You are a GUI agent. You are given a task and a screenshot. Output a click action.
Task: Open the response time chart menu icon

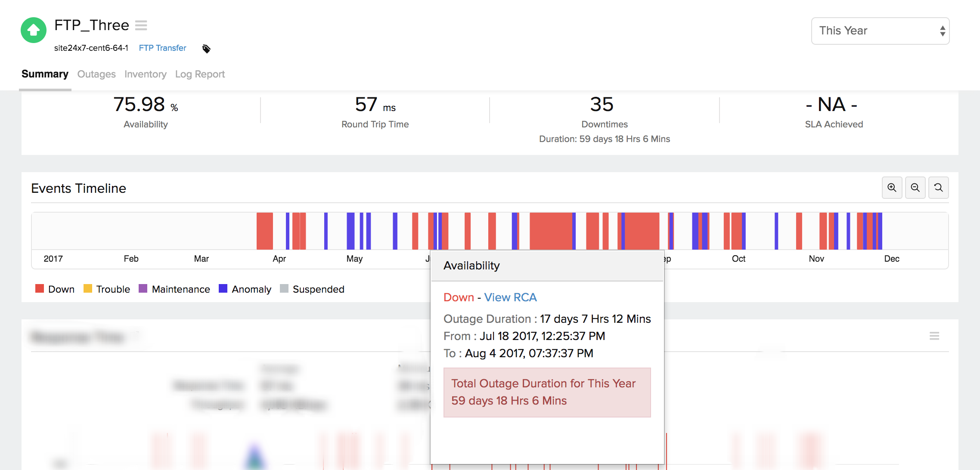934,336
